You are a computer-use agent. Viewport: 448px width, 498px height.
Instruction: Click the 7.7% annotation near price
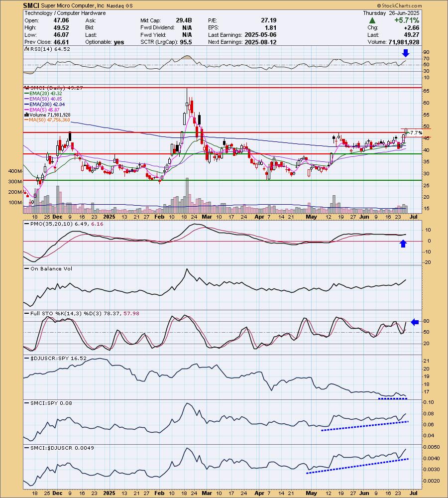click(x=416, y=133)
